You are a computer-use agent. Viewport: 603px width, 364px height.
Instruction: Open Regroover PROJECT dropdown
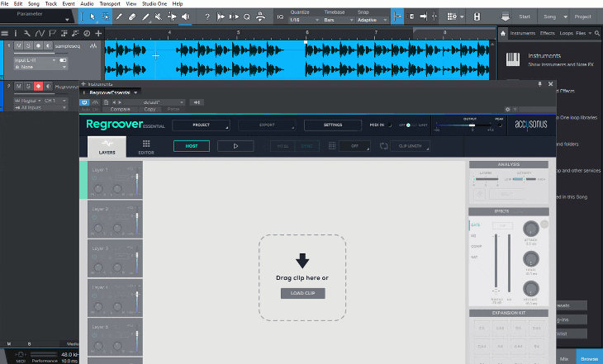point(201,125)
